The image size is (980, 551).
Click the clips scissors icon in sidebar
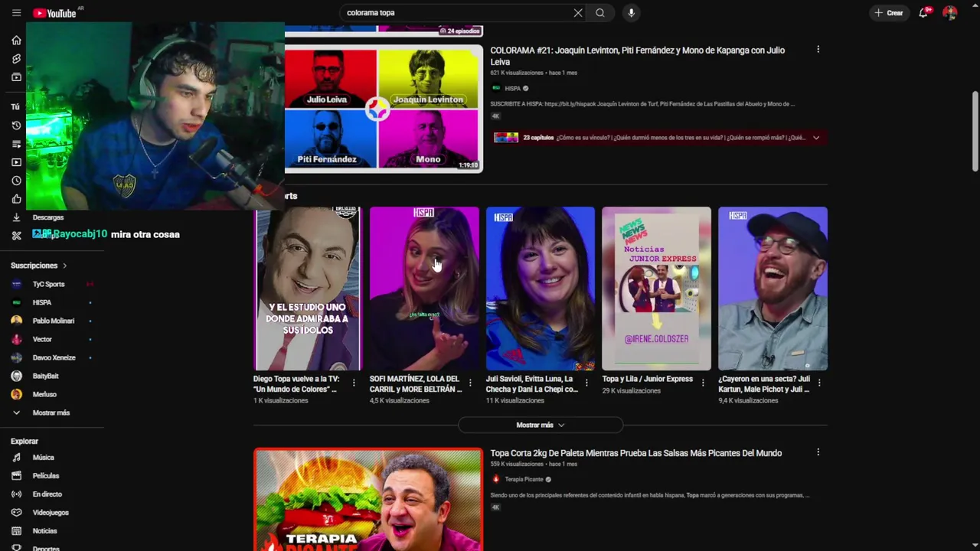pos(16,236)
